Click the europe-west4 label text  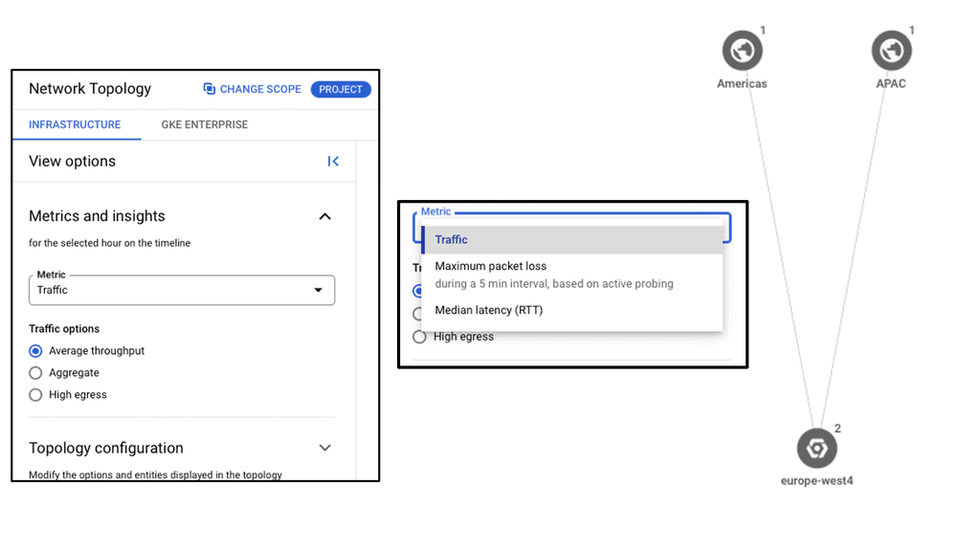816,480
